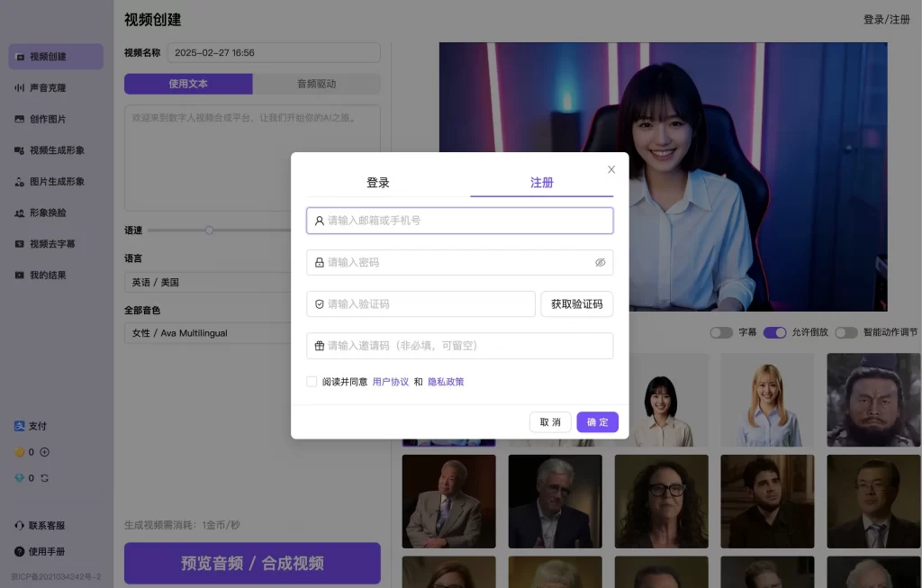Image resolution: width=922 pixels, height=588 pixels.
Task: Choose the bearded young man in dark shirt avatar
Action: click(767, 502)
